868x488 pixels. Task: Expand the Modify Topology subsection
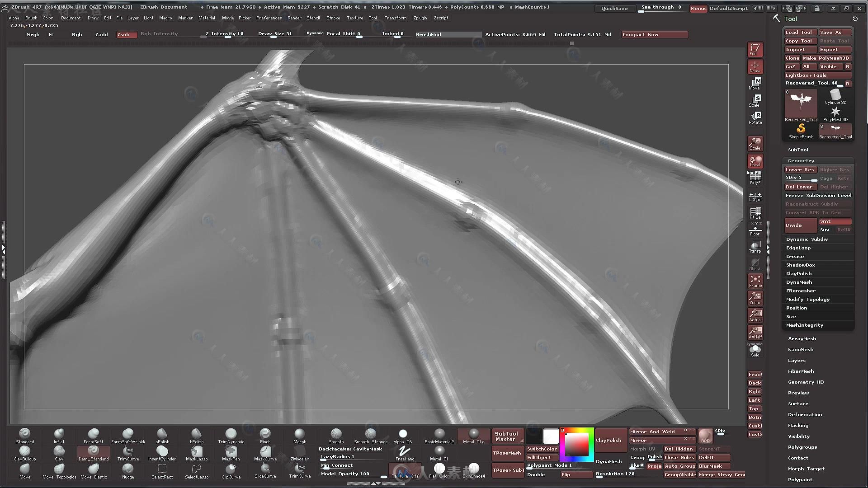click(x=808, y=299)
